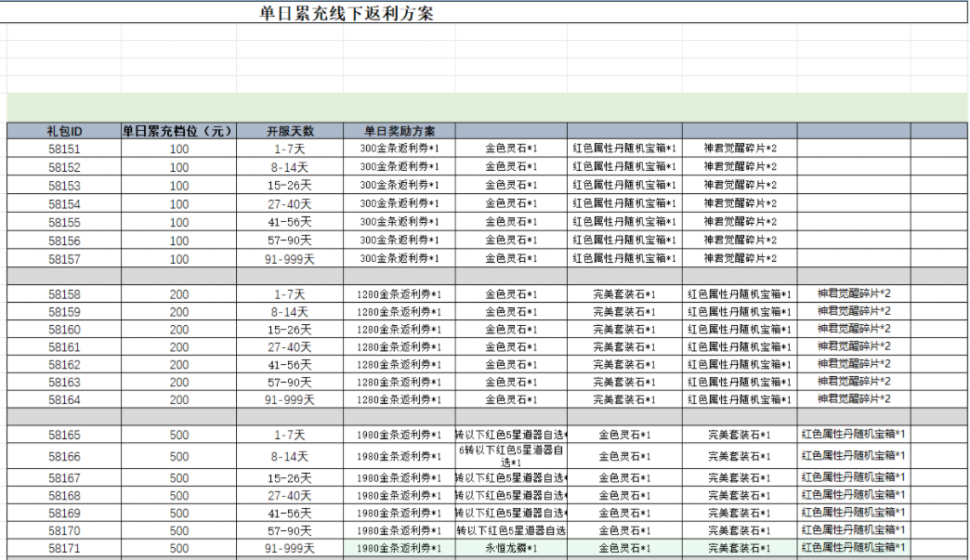Select gift ID cell 58157
Image resolution: width=970 pixels, height=560 pixels.
click(64, 260)
